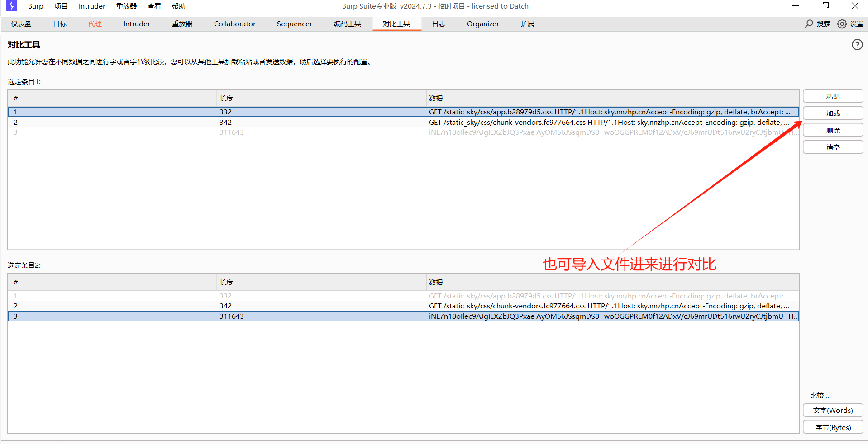Minimize the Burp Suite window

pyautogui.click(x=795, y=6)
